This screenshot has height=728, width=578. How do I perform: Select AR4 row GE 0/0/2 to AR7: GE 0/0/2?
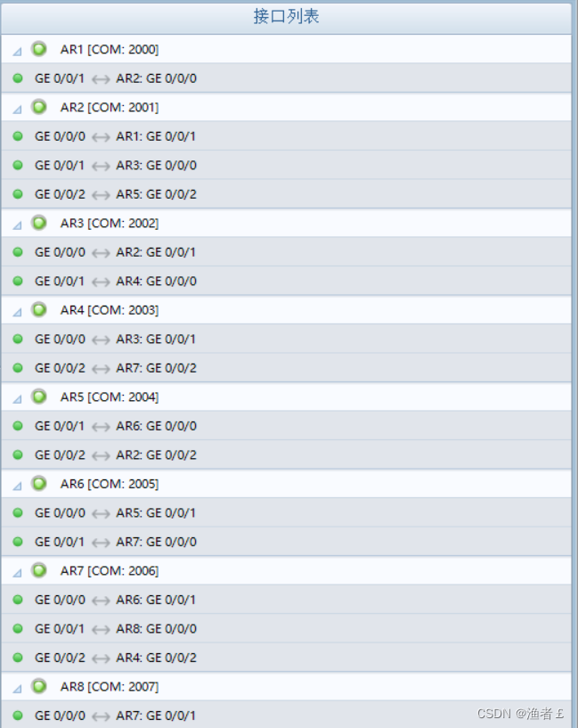pos(286,368)
